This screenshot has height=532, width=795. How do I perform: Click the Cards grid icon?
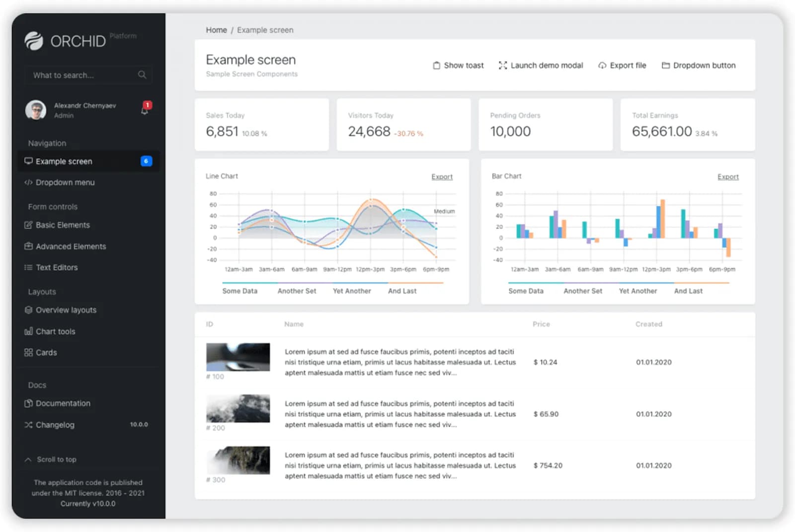pos(28,352)
